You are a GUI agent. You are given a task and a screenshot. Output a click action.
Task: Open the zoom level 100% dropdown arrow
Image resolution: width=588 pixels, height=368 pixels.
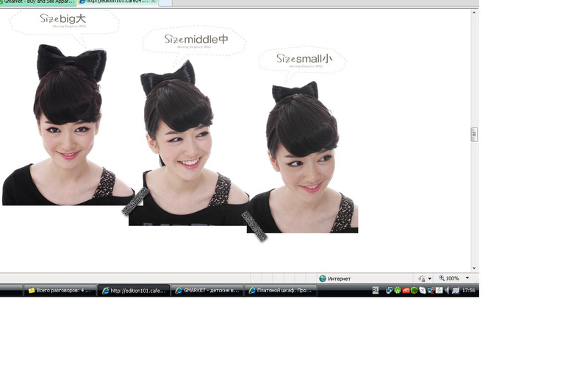point(467,279)
